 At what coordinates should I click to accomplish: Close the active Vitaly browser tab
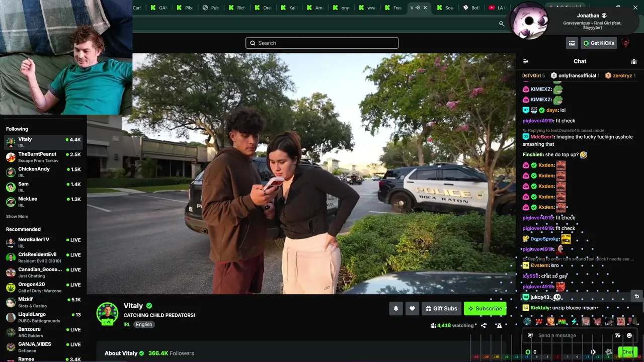pos(425,8)
